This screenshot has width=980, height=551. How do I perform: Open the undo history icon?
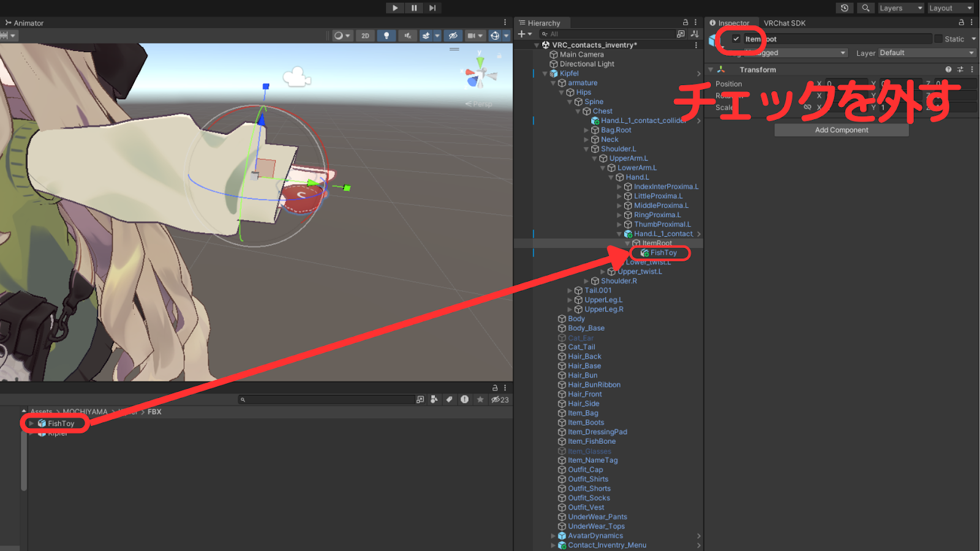pyautogui.click(x=845, y=8)
